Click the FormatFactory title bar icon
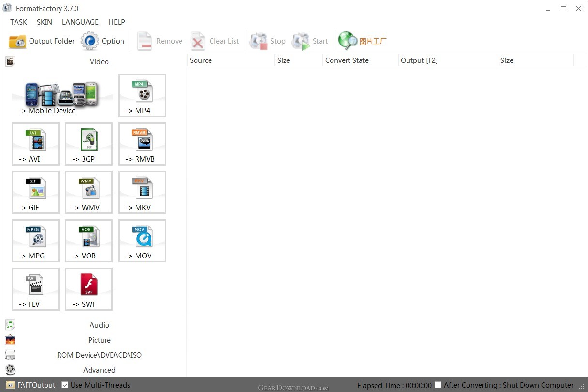The width and height of the screenshot is (588, 392). coord(7,8)
